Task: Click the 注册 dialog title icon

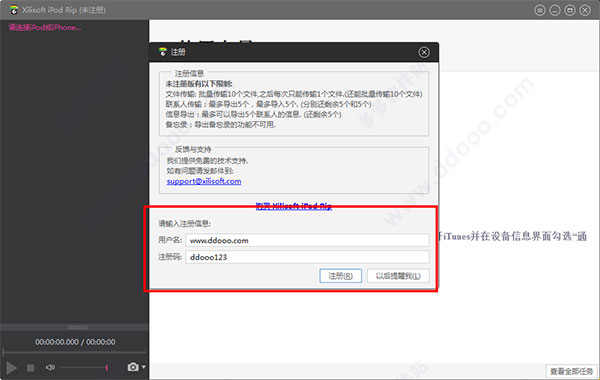Action: click(163, 52)
